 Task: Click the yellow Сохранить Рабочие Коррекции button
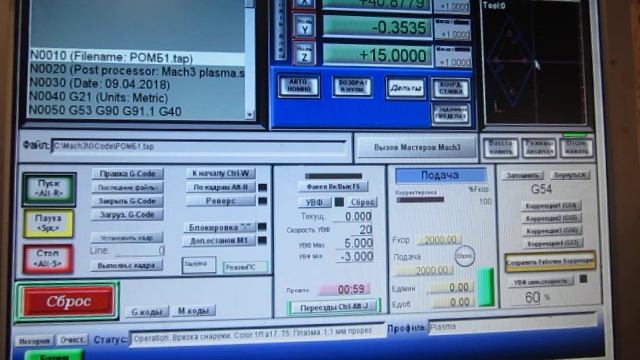tap(550, 262)
